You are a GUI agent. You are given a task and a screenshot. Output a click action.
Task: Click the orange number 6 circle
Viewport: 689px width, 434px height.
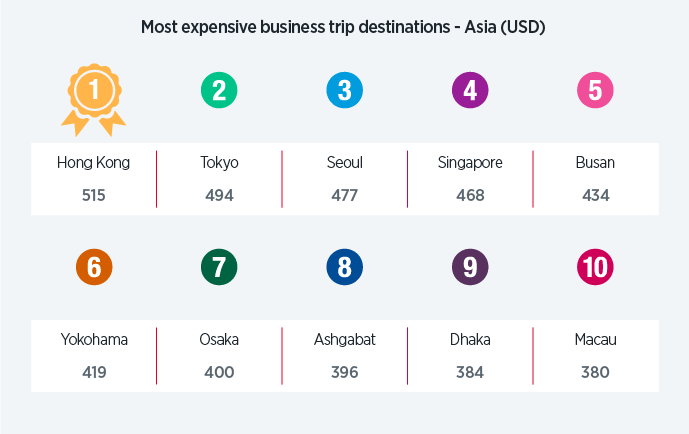[x=94, y=267]
